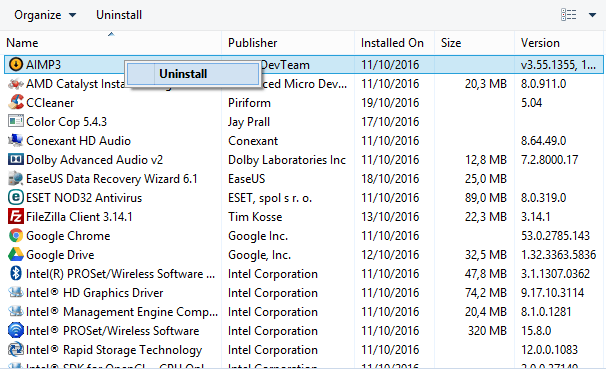Viewport: 606px width, 369px height.
Task: Open the view options dropdown arrow
Action: pos(592,15)
